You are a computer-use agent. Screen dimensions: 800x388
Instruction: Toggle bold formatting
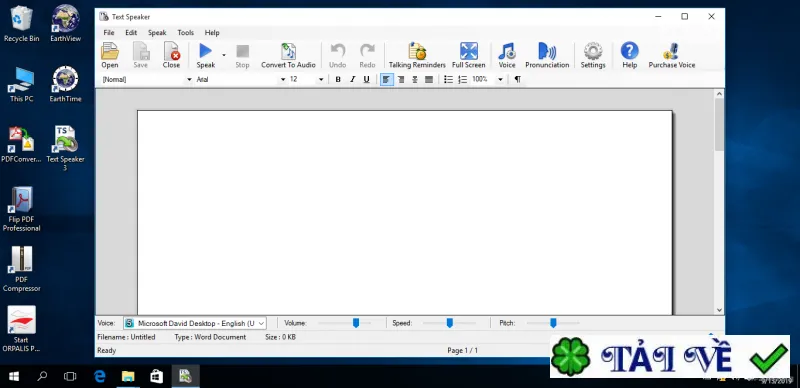pos(338,80)
